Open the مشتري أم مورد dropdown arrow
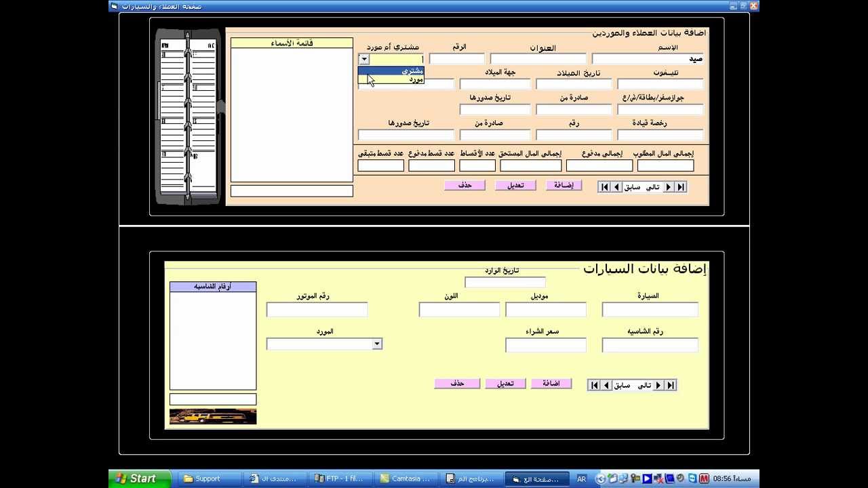This screenshot has height=488, width=868. [x=364, y=60]
